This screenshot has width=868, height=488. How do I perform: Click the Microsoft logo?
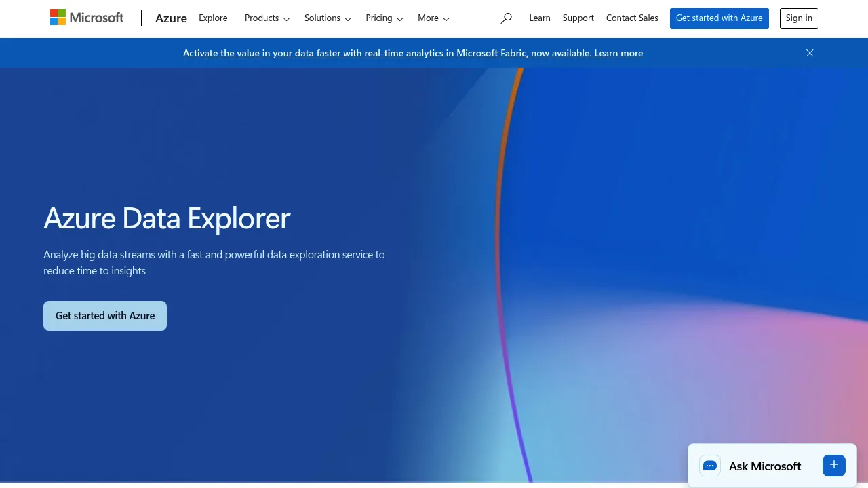click(87, 18)
